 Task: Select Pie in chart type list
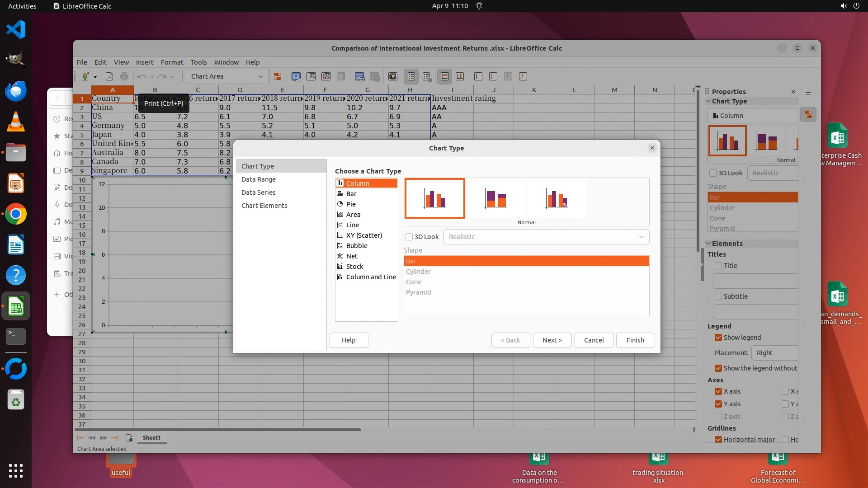coord(351,204)
